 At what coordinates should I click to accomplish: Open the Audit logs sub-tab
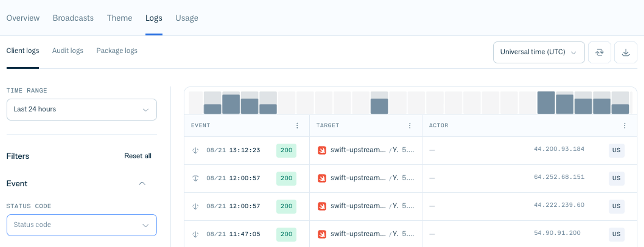[x=67, y=51]
